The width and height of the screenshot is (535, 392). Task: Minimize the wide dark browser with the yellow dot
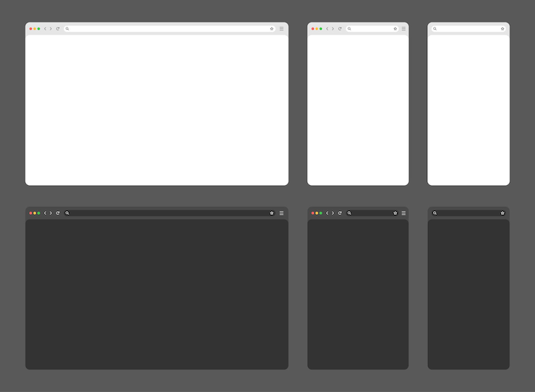[x=35, y=213]
